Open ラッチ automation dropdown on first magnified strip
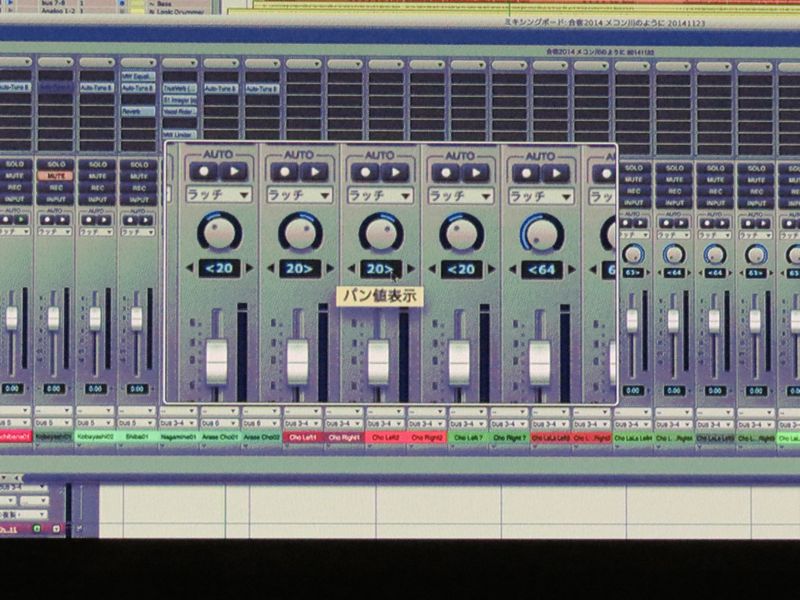800x600 pixels. click(x=219, y=194)
